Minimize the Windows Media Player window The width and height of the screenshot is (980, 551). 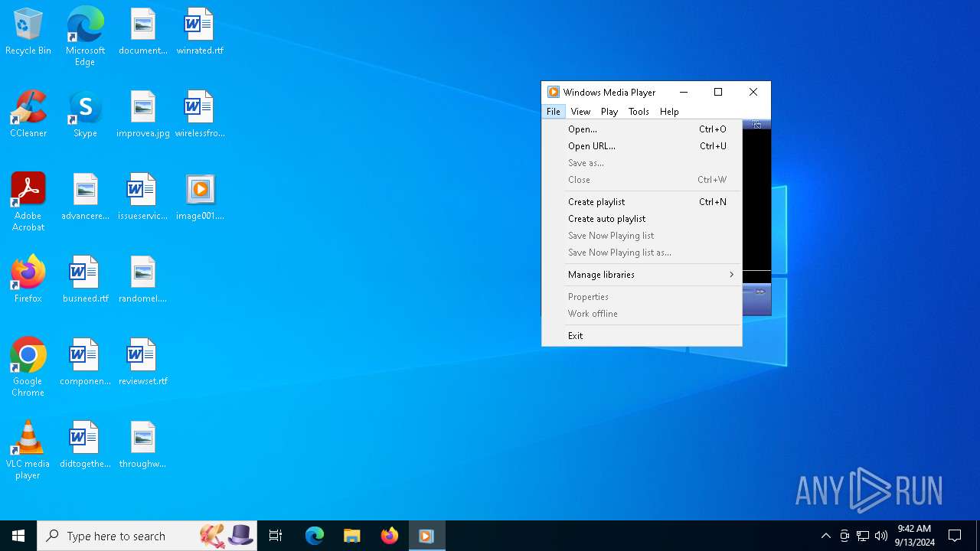(x=684, y=92)
